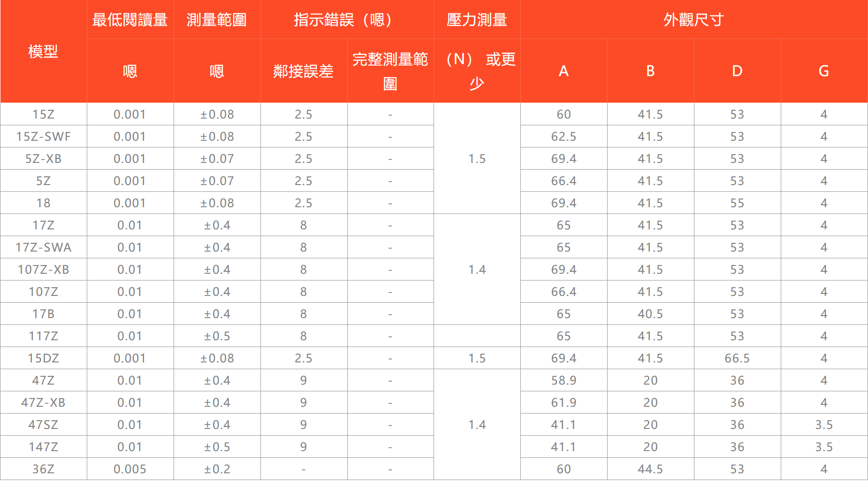Click the 模型 column header
Image resolution: width=868 pixels, height=481 pixels.
tap(43, 51)
